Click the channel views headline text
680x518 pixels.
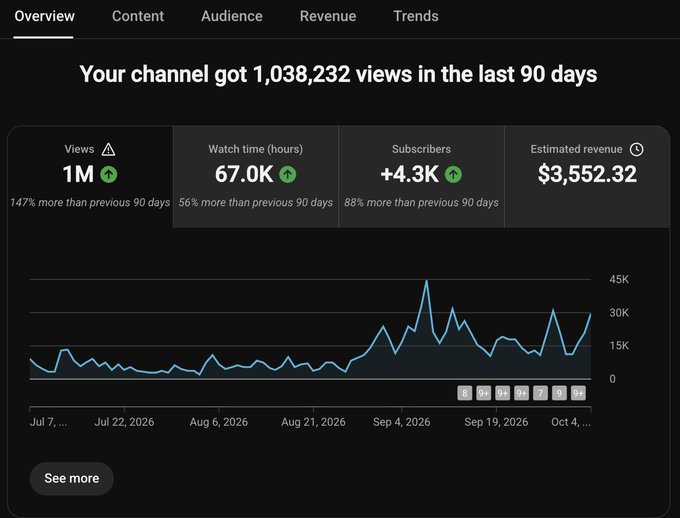(338, 74)
